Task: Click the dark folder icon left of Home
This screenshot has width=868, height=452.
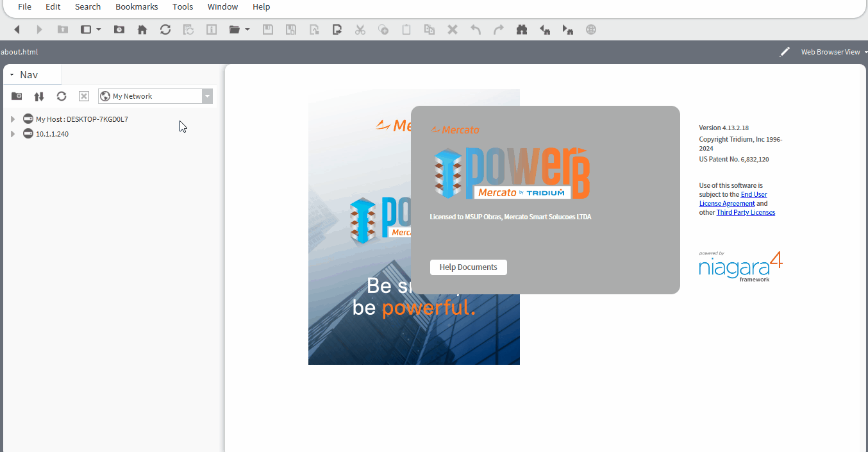Action: pos(119,29)
